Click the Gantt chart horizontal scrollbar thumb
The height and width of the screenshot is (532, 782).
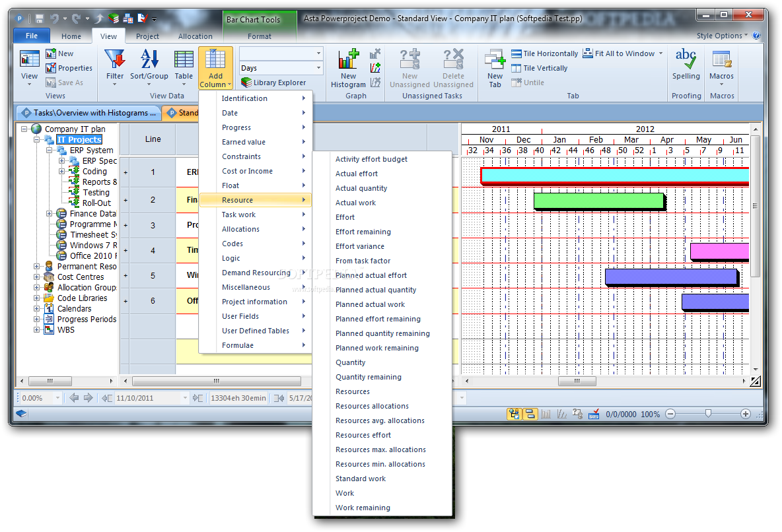pyautogui.click(x=577, y=381)
